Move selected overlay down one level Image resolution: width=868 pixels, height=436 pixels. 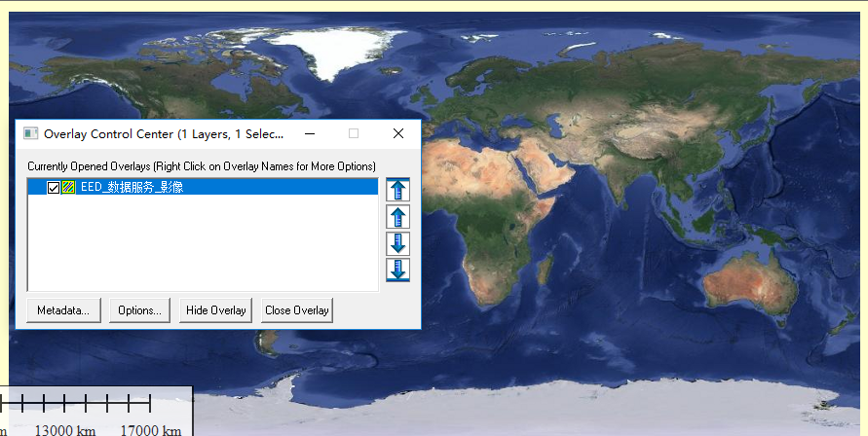tap(397, 243)
